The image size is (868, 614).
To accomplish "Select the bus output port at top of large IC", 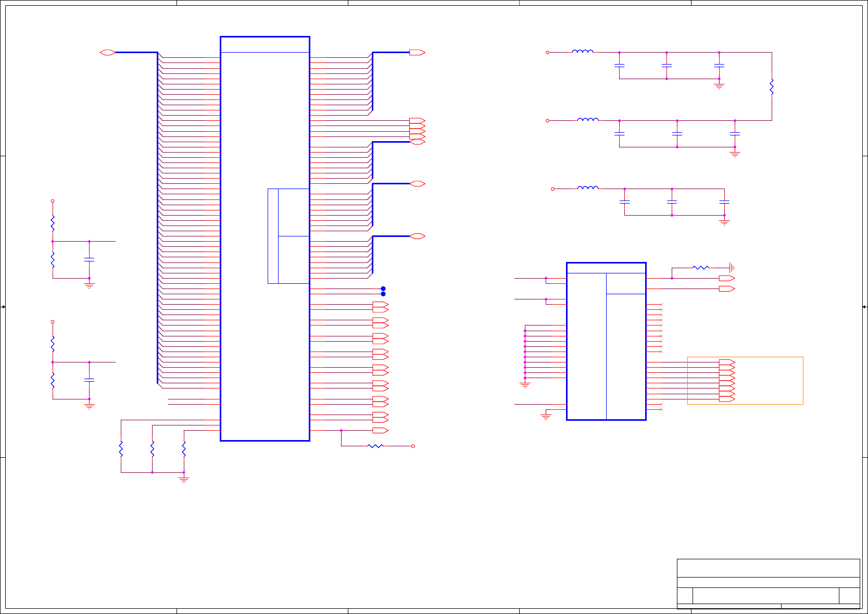I will tap(417, 52).
